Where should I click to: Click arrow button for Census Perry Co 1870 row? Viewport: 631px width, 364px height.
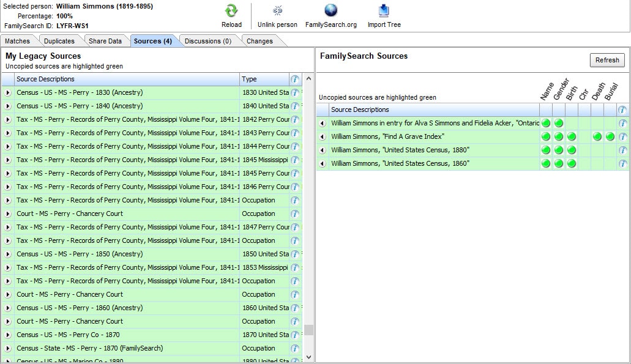click(x=7, y=335)
